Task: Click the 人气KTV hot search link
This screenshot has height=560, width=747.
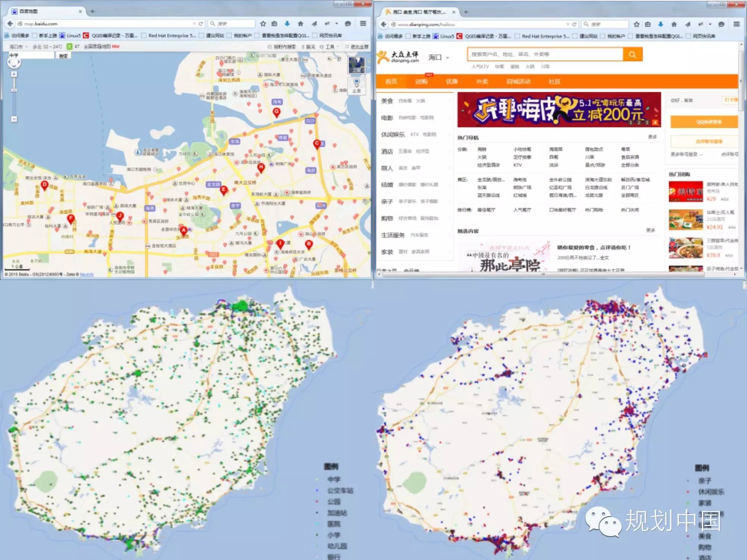Action: [480, 66]
